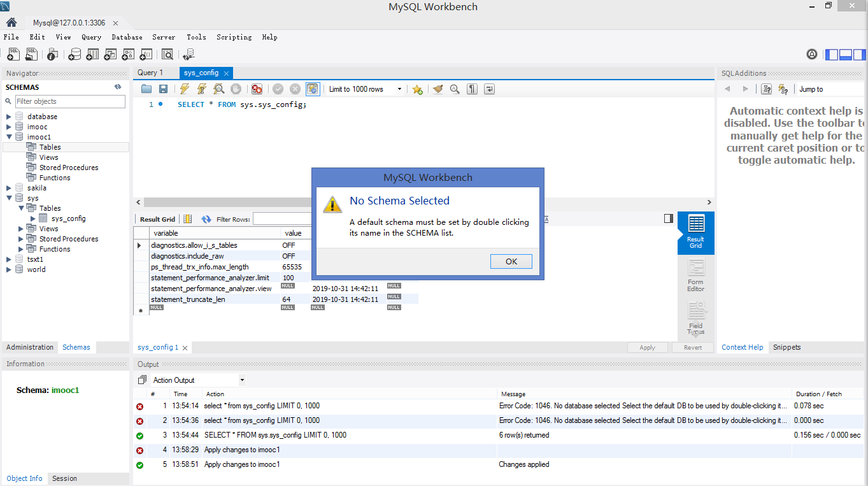Switch to Form Editor view
Image resolution: width=868 pixels, height=486 pixels.
(x=696, y=276)
